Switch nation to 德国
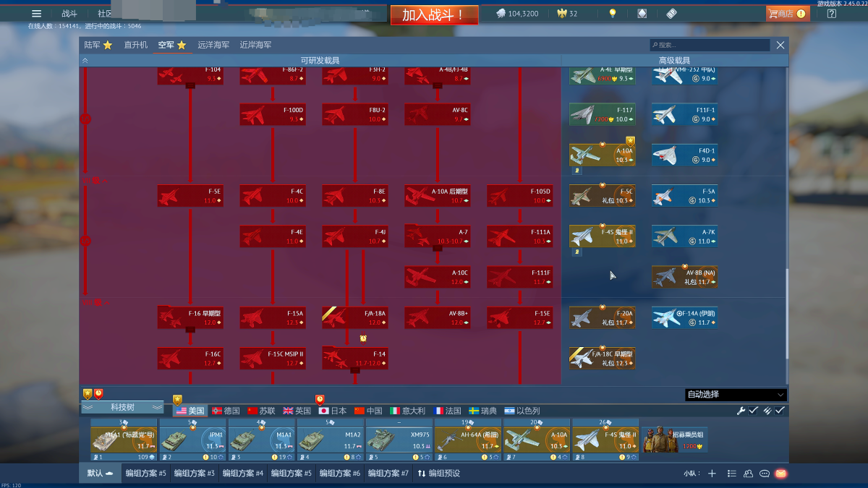The width and height of the screenshot is (868, 488). (x=226, y=411)
